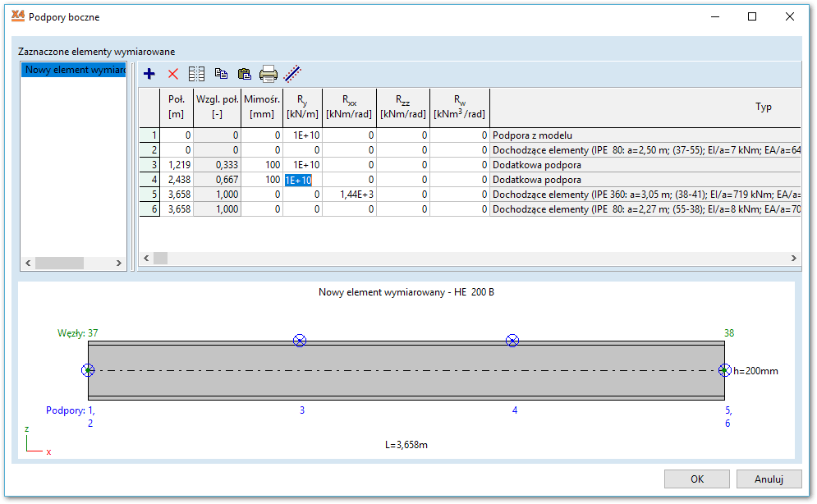Viewport: 817px width, 504px height.
Task: Click the evenly spaced supports column icon
Action: point(196,74)
